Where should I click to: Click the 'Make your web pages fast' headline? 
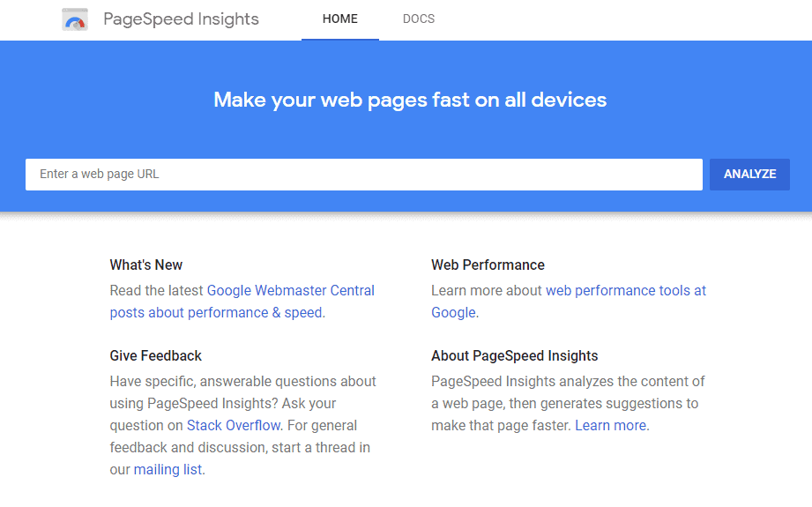tap(410, 100)
